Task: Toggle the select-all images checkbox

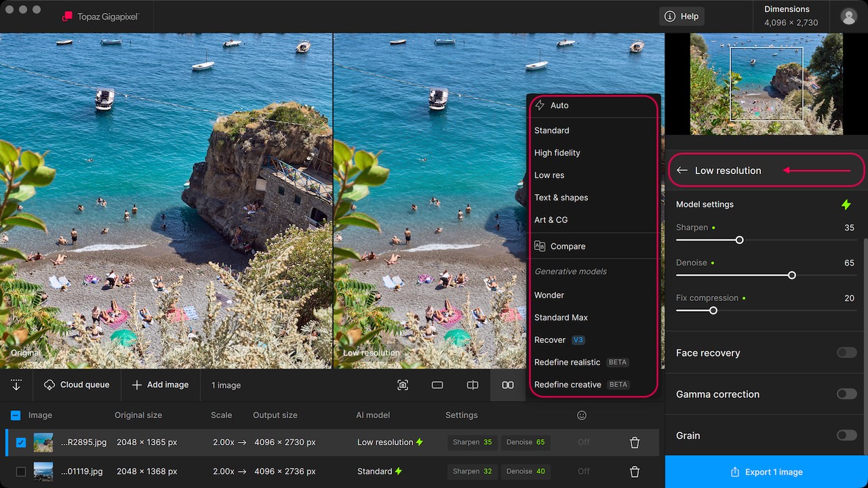Action: click(x=16, y=415)
